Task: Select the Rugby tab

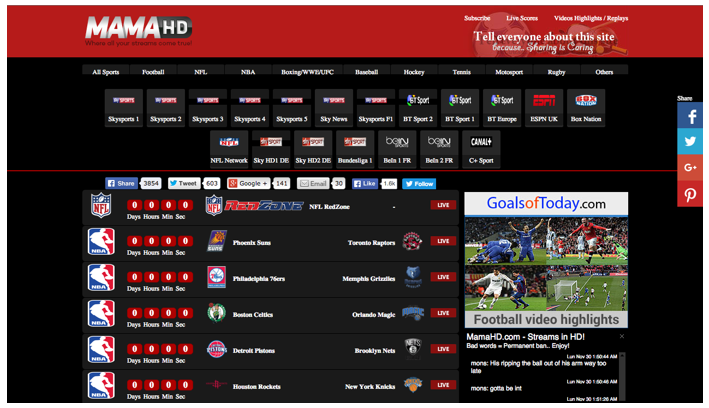Action: [x=556, y=72]
